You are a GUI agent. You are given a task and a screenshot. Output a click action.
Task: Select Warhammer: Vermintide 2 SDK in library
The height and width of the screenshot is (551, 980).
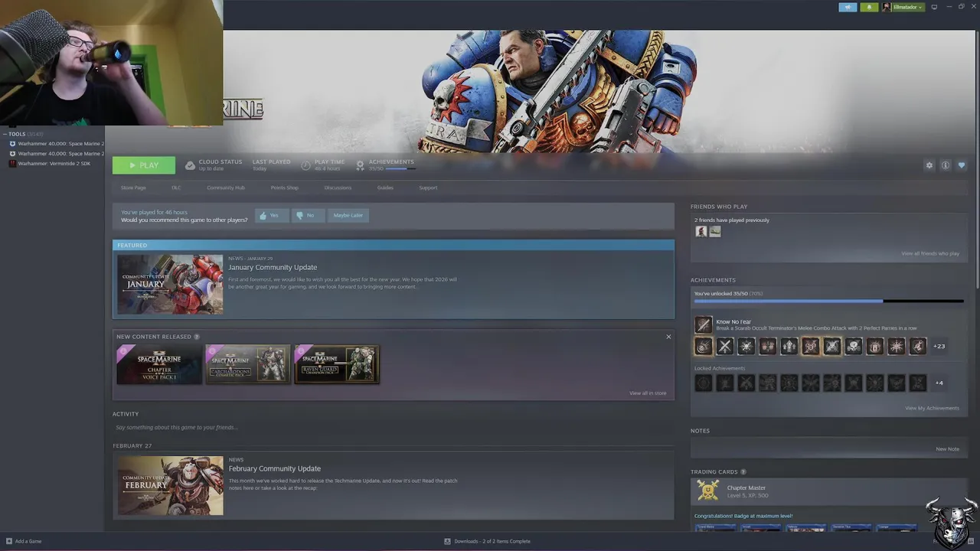point(54,163)
